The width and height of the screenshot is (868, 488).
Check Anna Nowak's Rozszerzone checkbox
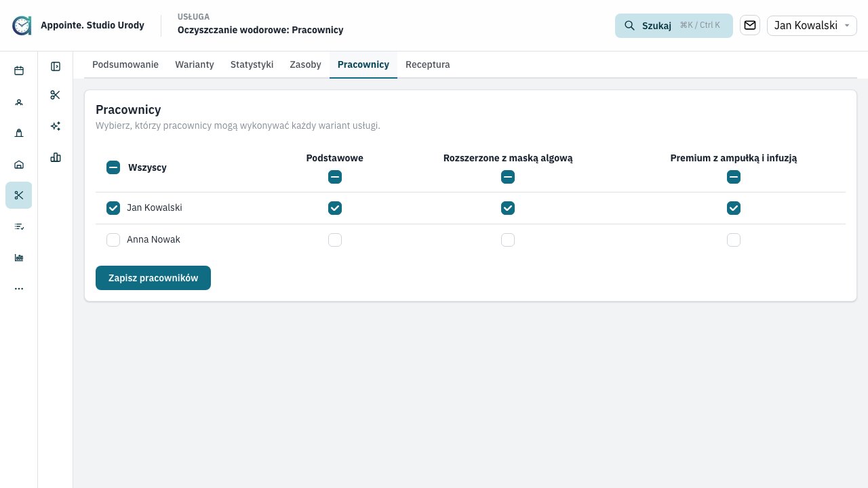click(508, 240)
